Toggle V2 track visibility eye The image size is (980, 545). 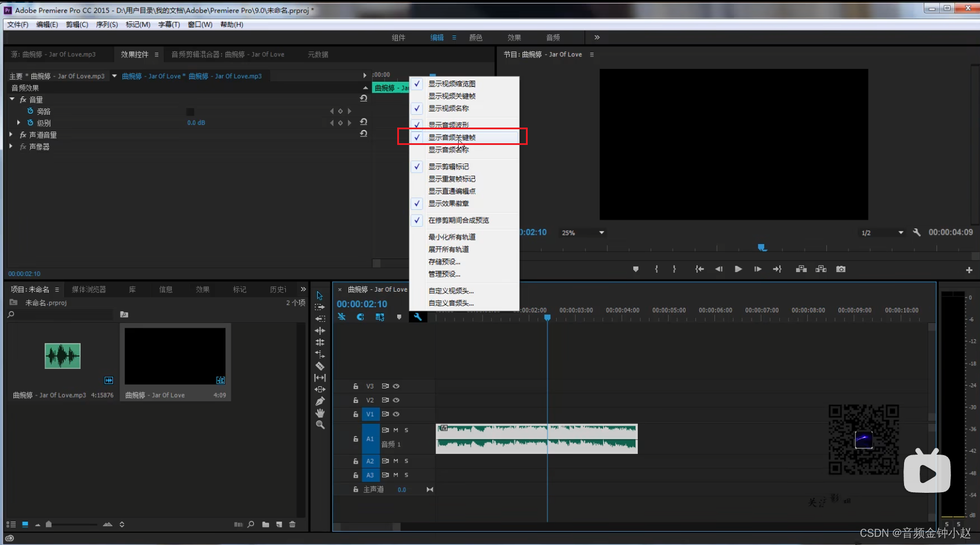coord(396,400)
